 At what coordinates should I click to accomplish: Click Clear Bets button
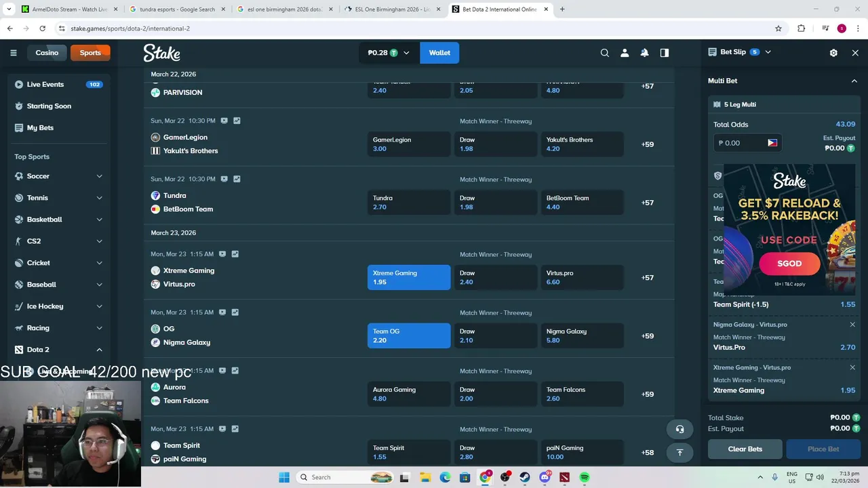coord(745,449)
